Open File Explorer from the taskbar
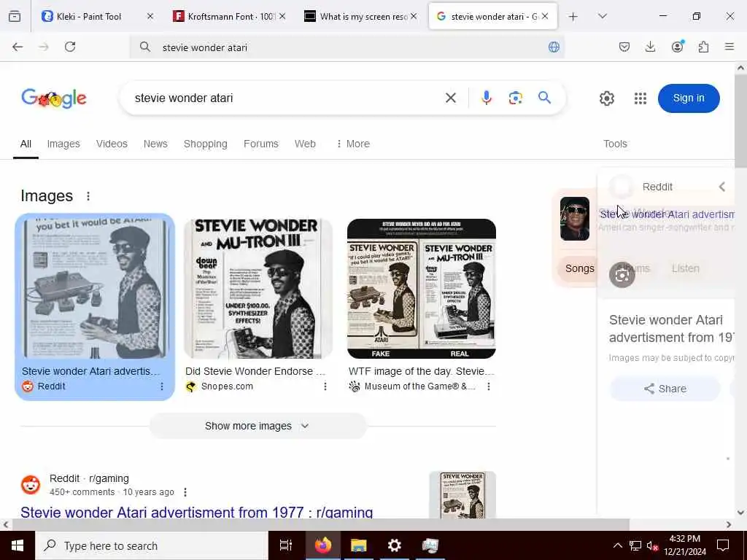This screenshot has height=560, width=747. pos(359,545)
